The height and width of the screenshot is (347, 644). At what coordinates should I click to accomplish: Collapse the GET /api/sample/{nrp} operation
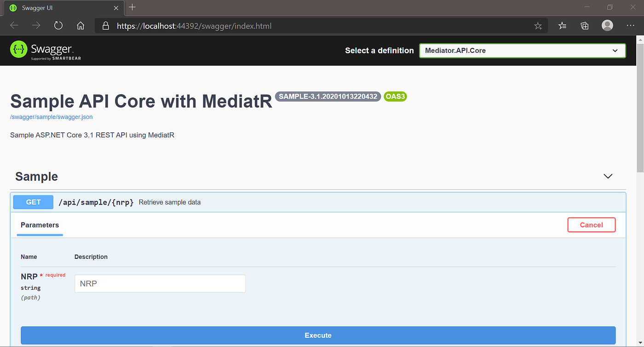[96, 202]
